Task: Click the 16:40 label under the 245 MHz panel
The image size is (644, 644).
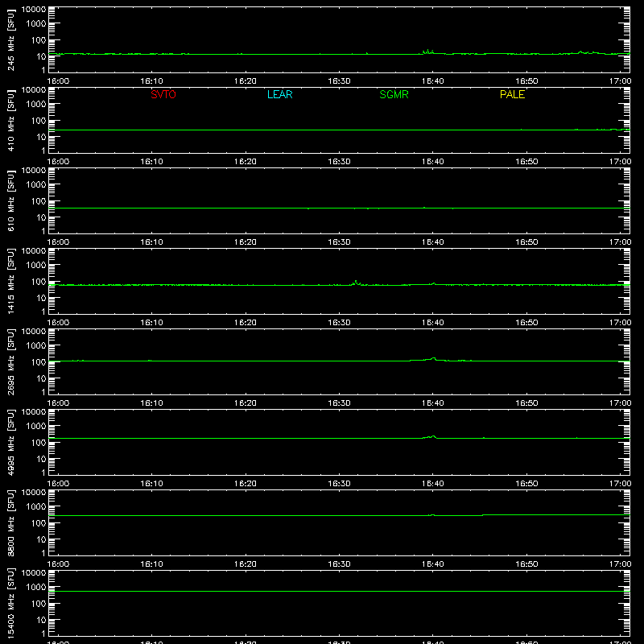Action: (433, 81)
